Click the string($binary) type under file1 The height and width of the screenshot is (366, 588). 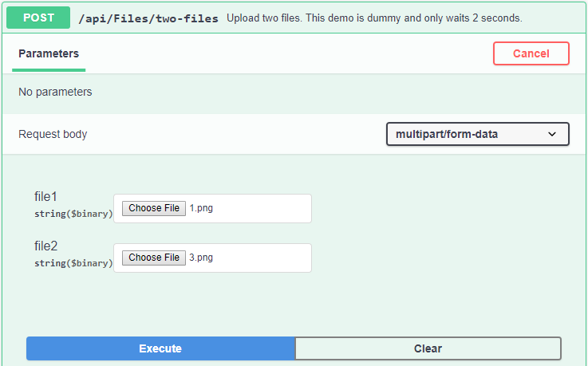[x=73, y=214]
